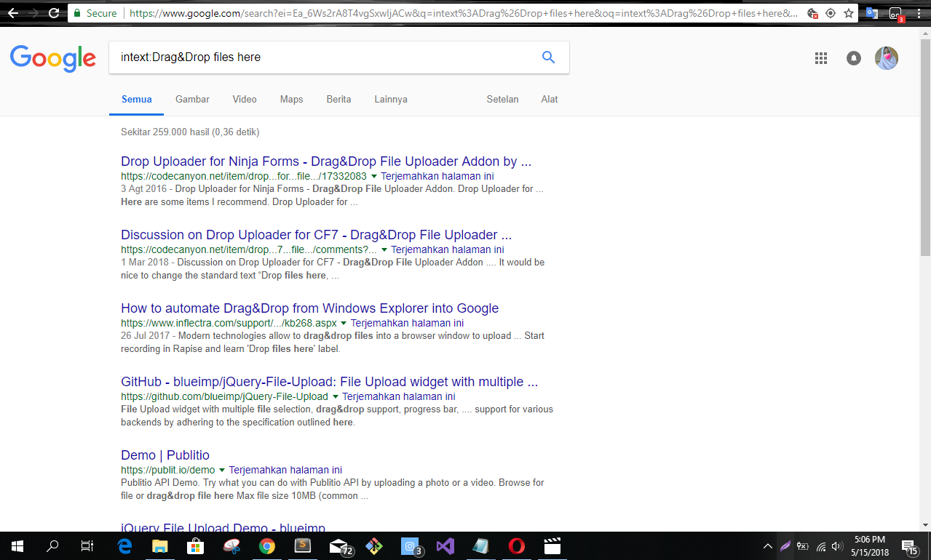The height and width of the screenshot is (560, 931).
Task: Bookmark this page with the star
Action: (x=849, y=13)
